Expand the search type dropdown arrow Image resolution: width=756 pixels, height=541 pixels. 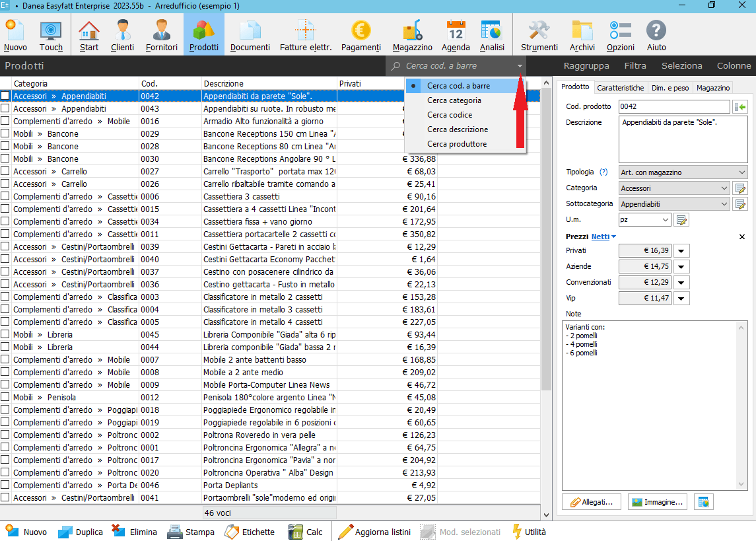point(519,66)
